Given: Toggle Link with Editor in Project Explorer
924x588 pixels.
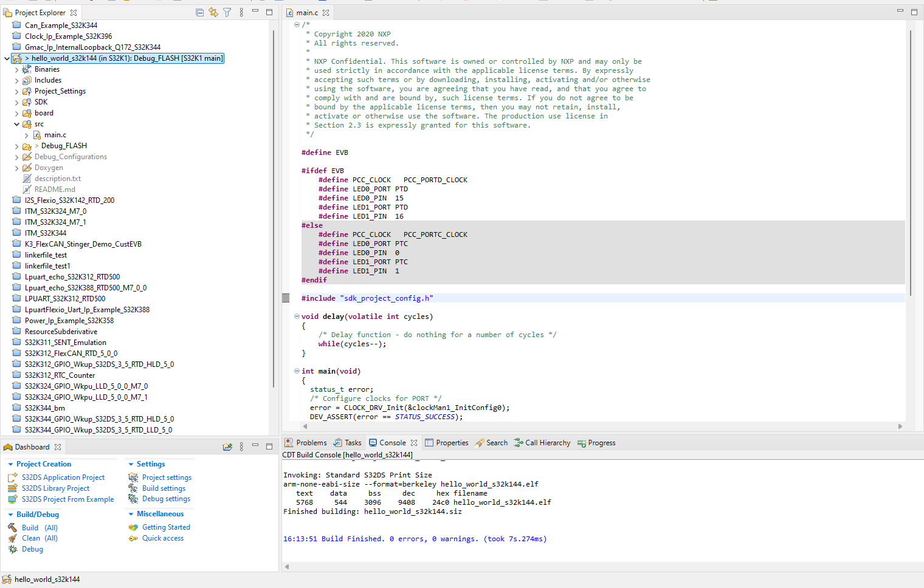Looking at the screenshot, I should tap(213, 12).
